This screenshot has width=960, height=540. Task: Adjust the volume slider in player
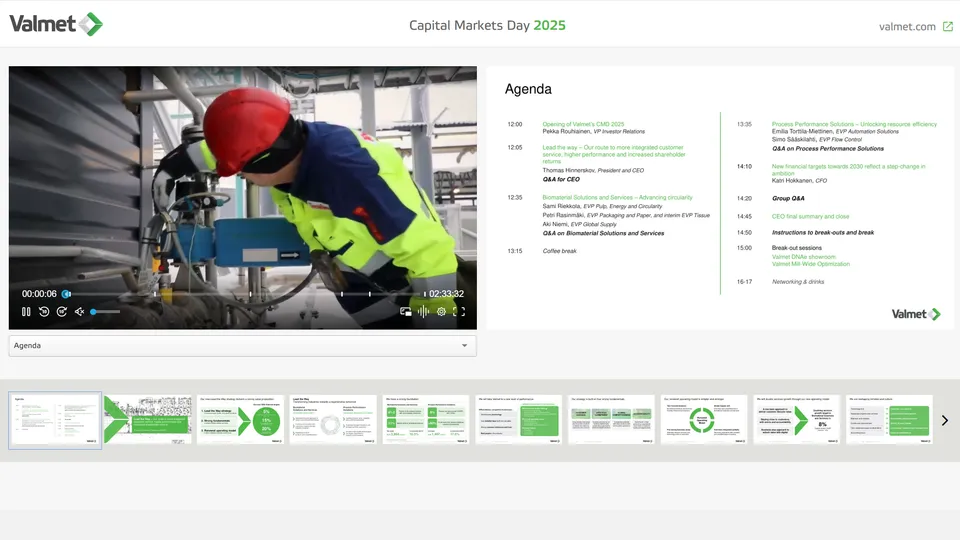point(105,312)
